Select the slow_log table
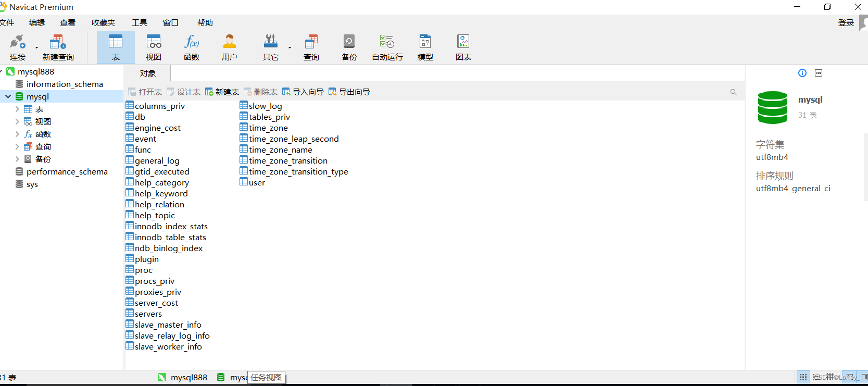The width and height of the screenshot is (868, 386). [x=261, y=106]
